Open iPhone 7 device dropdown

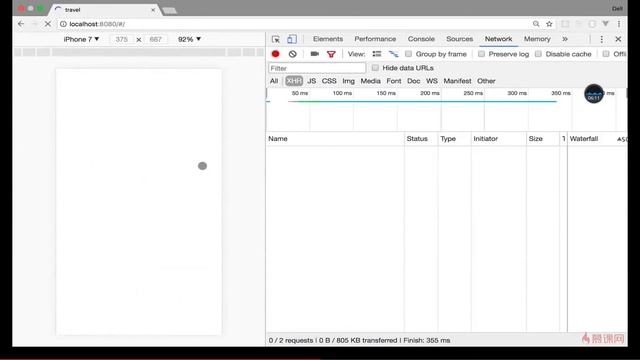click(81, 39)
